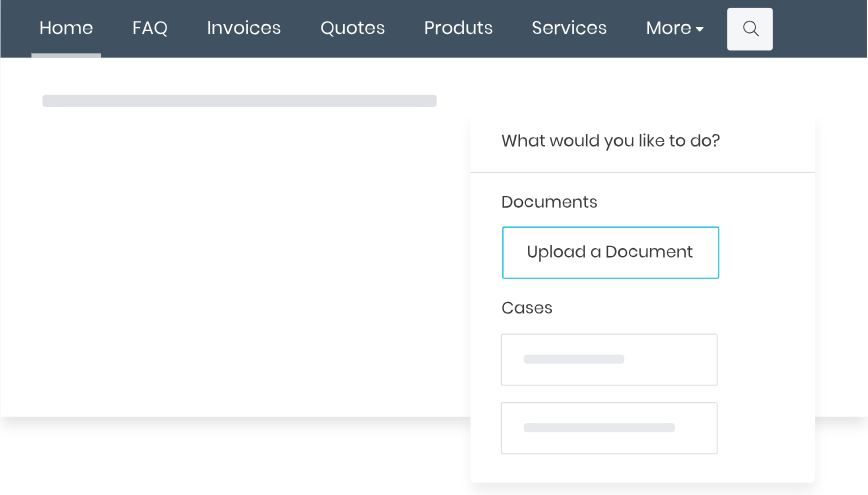Click the search magnifier icon
The image size is (868, 495).
750,29
